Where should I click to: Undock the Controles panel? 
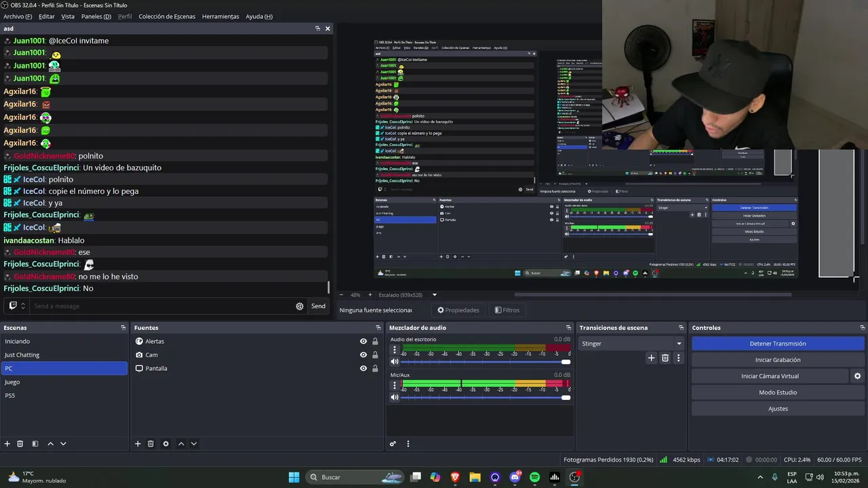tap(862, 328)
